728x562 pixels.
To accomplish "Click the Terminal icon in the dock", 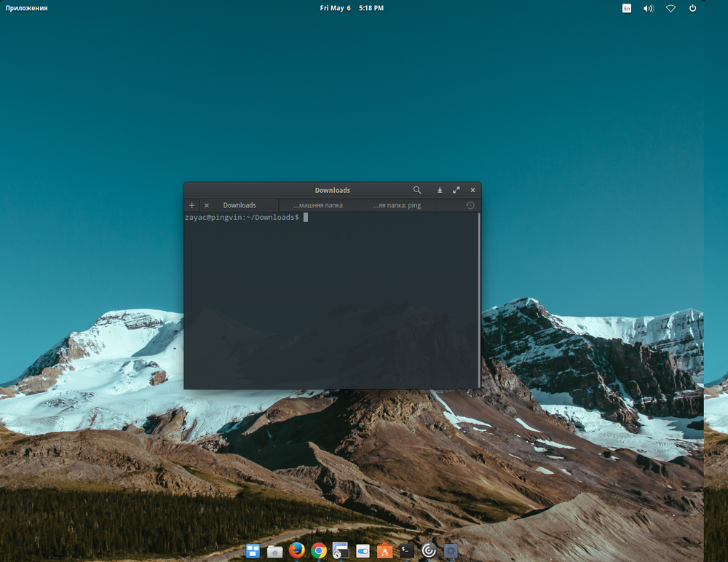I will click(407, 551).
